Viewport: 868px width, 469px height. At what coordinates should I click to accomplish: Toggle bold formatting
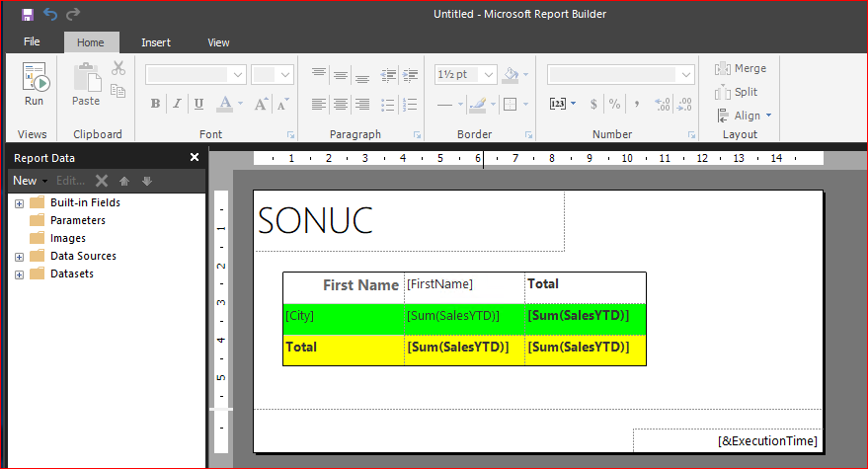tap(156, 104)
